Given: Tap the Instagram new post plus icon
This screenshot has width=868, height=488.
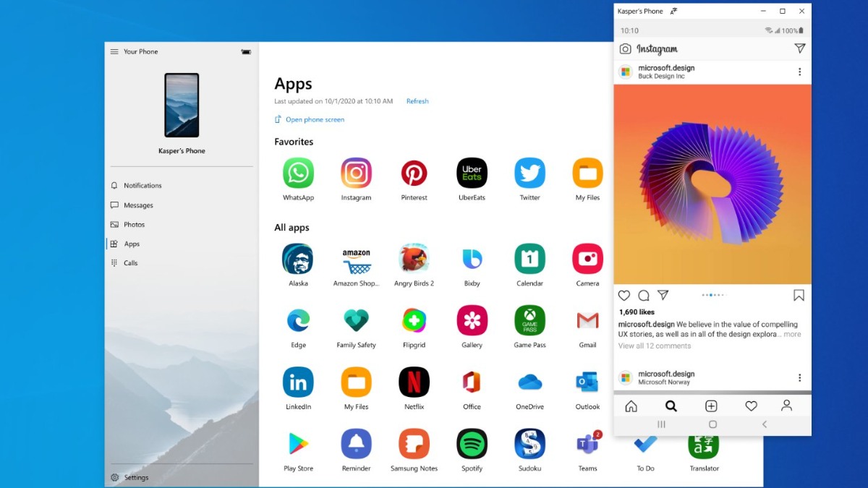Looking at the screenshot, I should [x=712, y=406].
